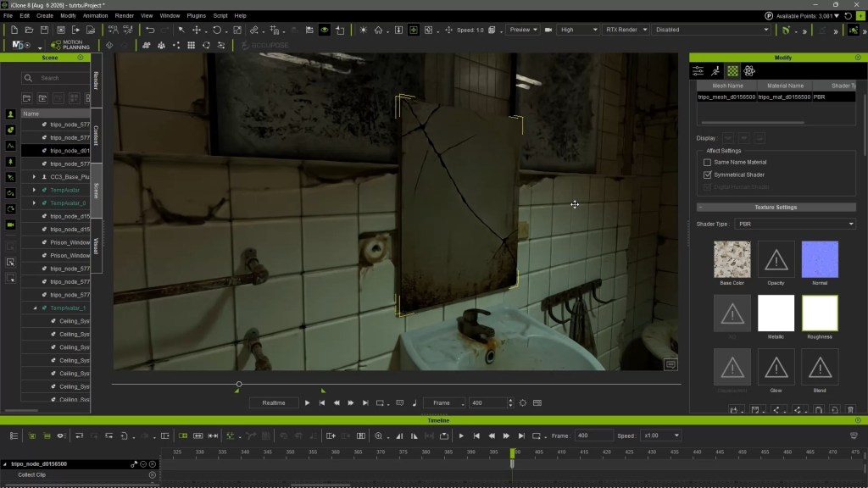
Task: Select the Normal map texture swatch
Action: click(820, 259)
